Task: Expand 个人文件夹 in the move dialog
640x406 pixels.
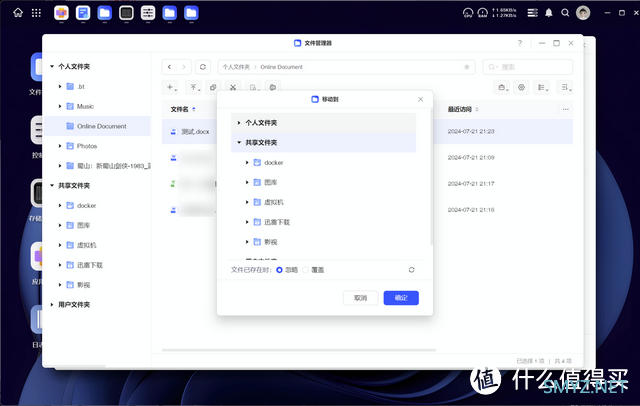Action: [x=239, y=123]
